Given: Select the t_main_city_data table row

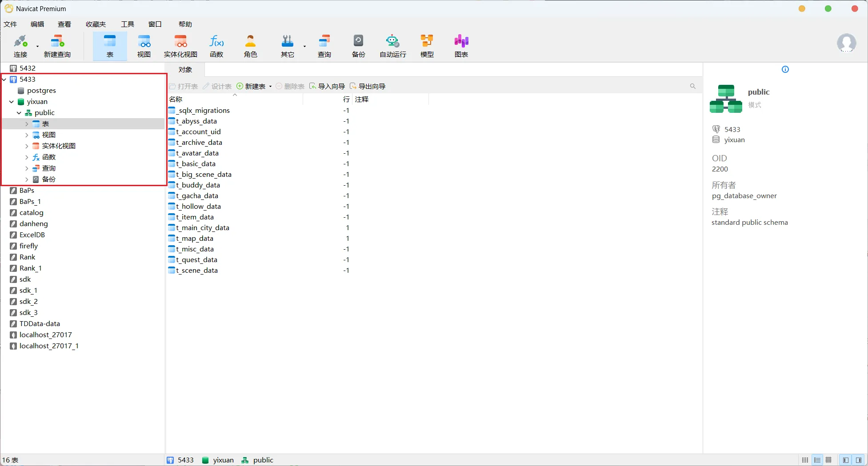Looking at the screenshot, I should pos(202,228).
